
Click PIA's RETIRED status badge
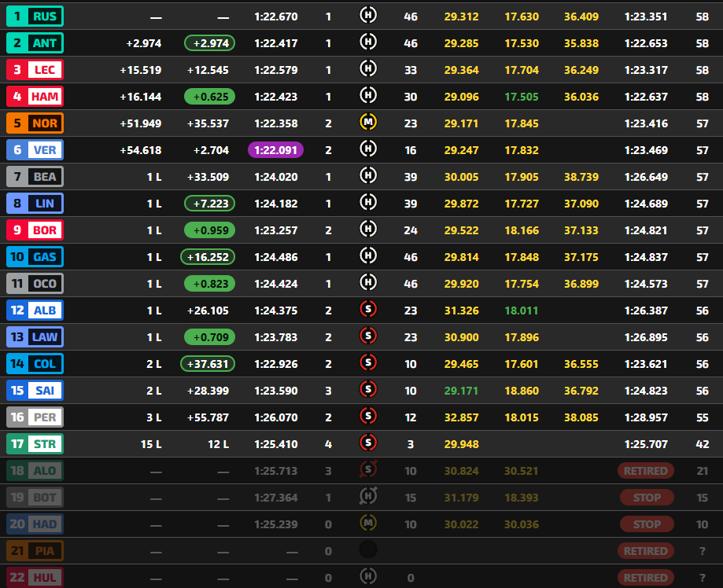click(x=646, y=551)
